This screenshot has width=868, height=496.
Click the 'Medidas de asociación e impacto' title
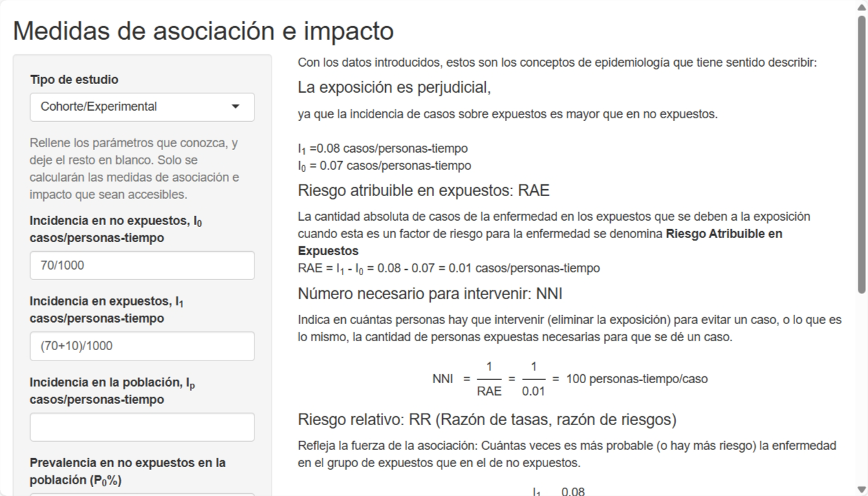(204, 31)
